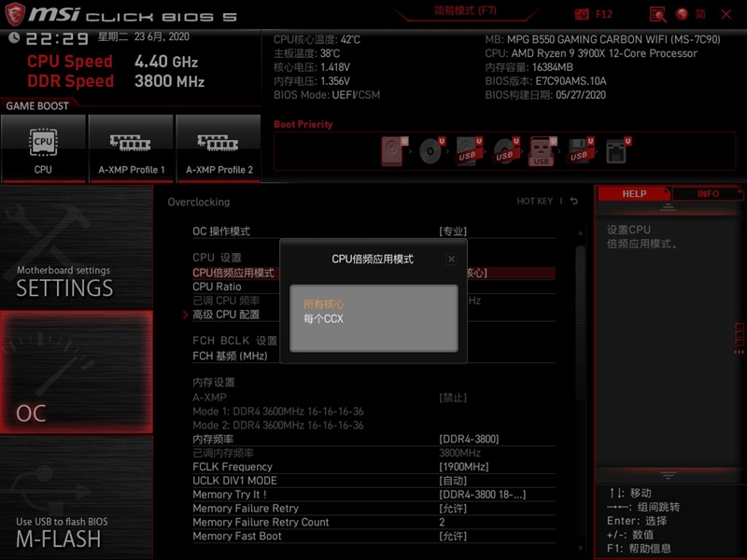Viewport: 747px width, 560px height.
Task: Switch to the INFO tab in right panel
Action: click(709, 193)
